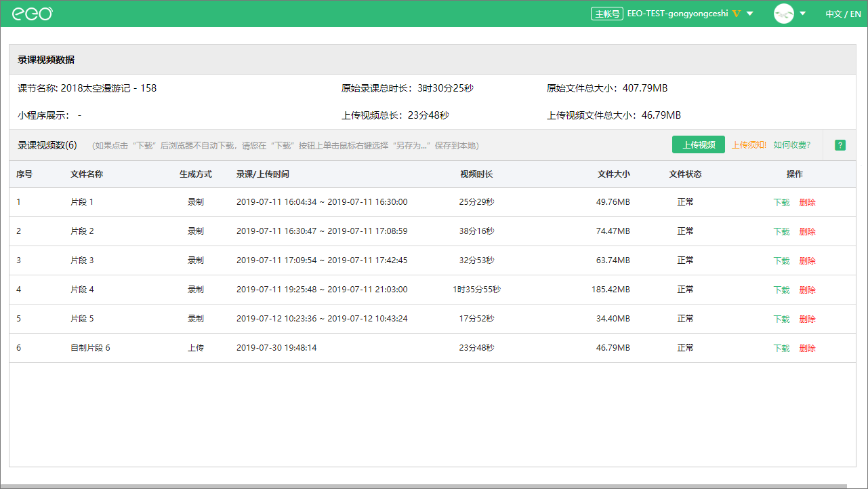The width and height of the screenshot is (868, 489).
Task: Delete 片段 3 video
Action: 808,260
